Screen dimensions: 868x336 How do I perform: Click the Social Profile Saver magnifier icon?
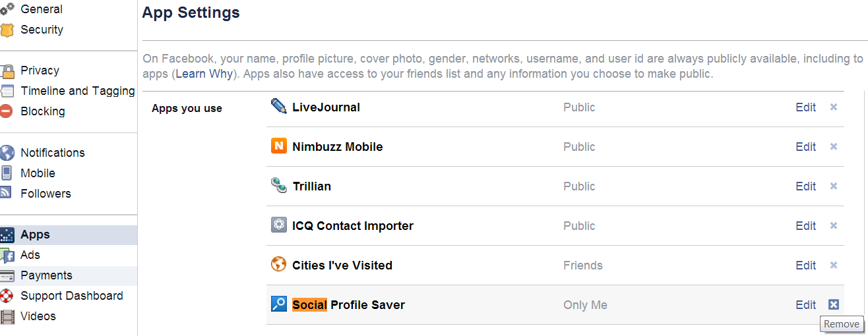click(x=279, y=304)
